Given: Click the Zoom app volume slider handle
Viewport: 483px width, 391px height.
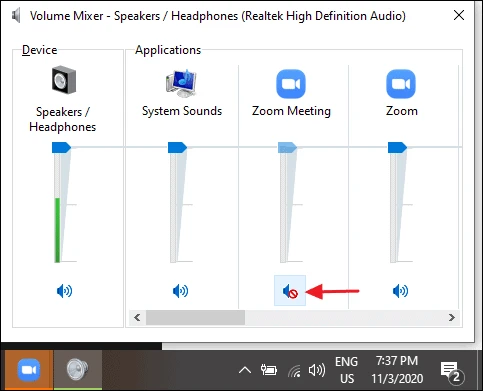Looking at the screenshot, I should click(x=397, y=147).
